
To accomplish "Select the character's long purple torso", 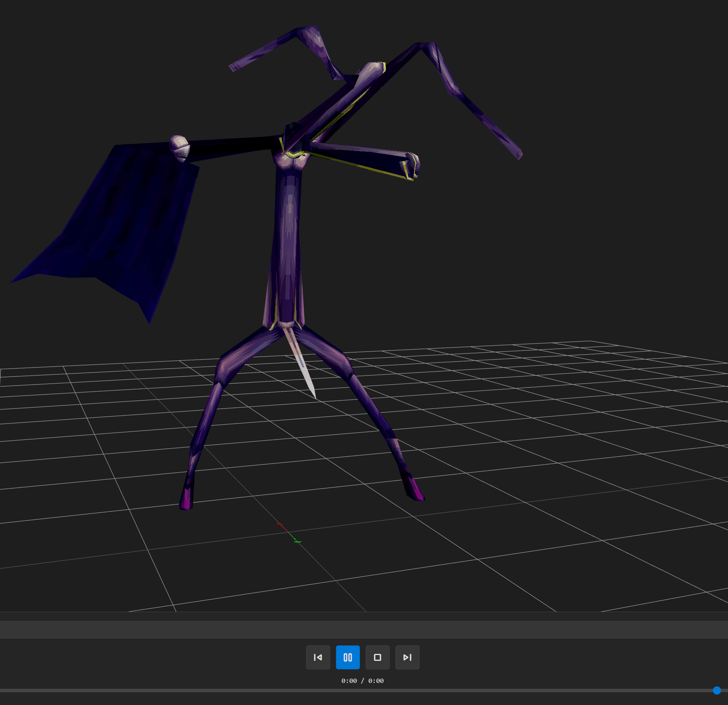I will (288, 240).
